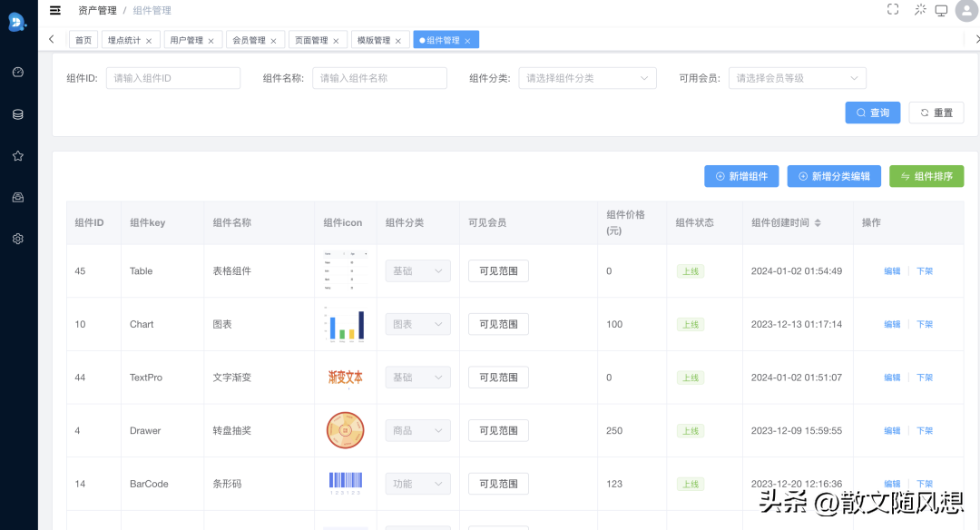Click the 新增分类编辑 button
This screenshot has height=530, width=980.
pyautogui.click(x=834, y=176)
